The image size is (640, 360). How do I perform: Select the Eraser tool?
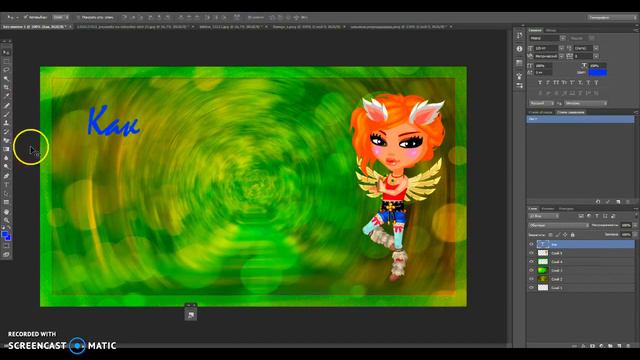pos(6,140)
